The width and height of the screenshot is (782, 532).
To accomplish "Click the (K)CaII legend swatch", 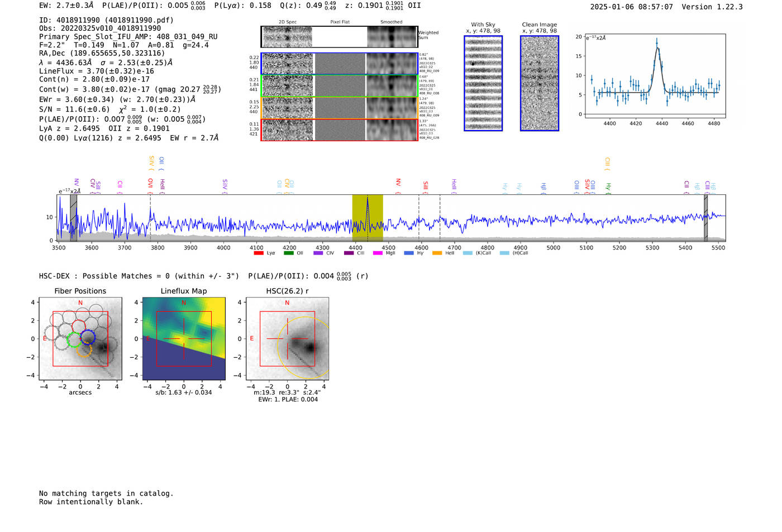I will pos(468,253).
